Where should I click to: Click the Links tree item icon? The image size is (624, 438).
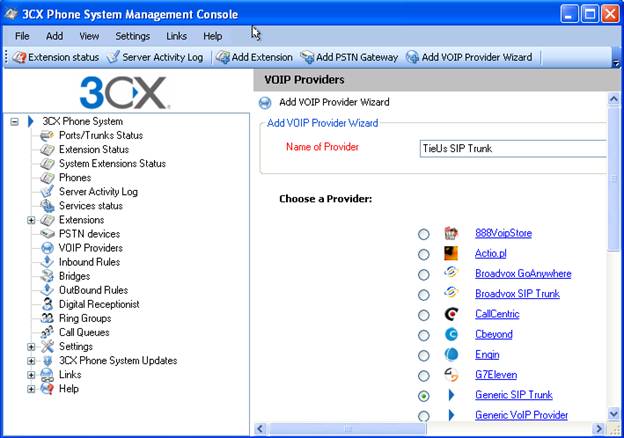click(47, 375)
